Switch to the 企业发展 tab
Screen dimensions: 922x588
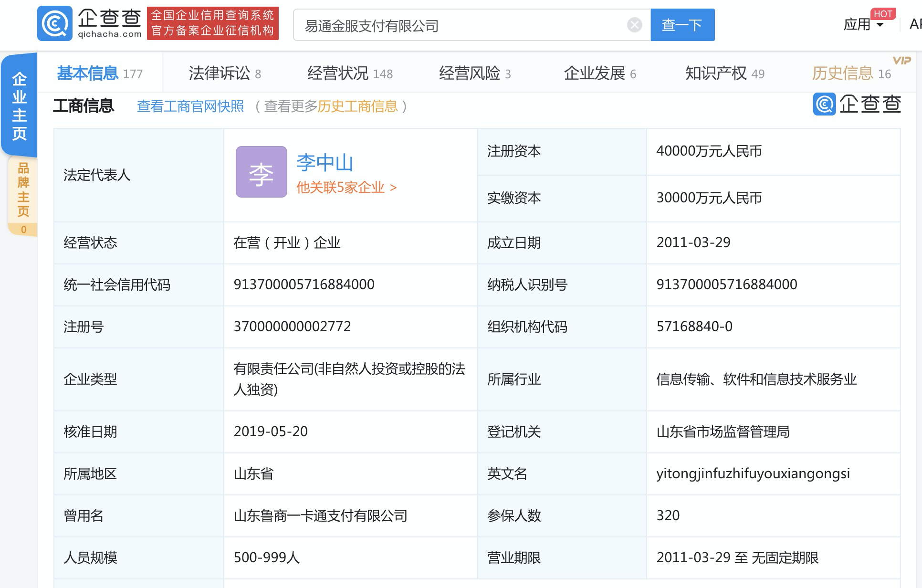click(600, 73)
